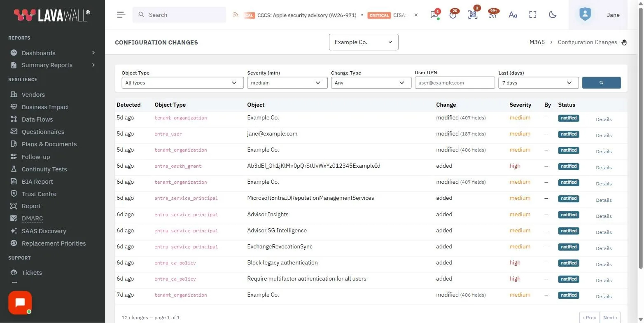Open Report in sidebar
644x323 pixels.
coord(31,206)
